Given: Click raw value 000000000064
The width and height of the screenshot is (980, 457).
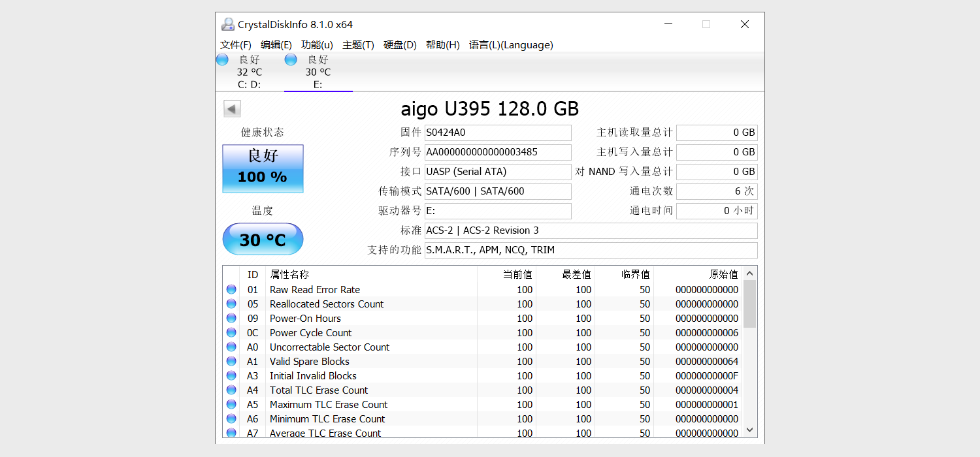Looking at the screenshot, I should tap(707, 362).
